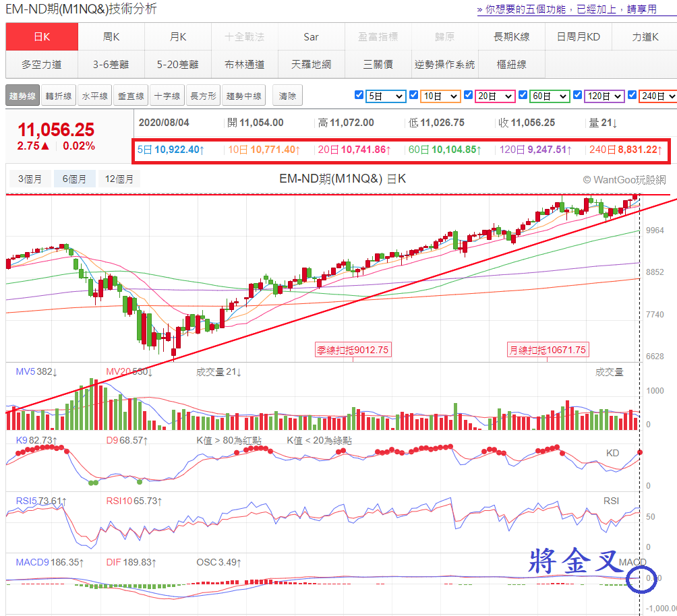Open the Sar indicator tab
The height and width of the screenshot is (616, 677).
pyautogui.click(x=312, y=36)
